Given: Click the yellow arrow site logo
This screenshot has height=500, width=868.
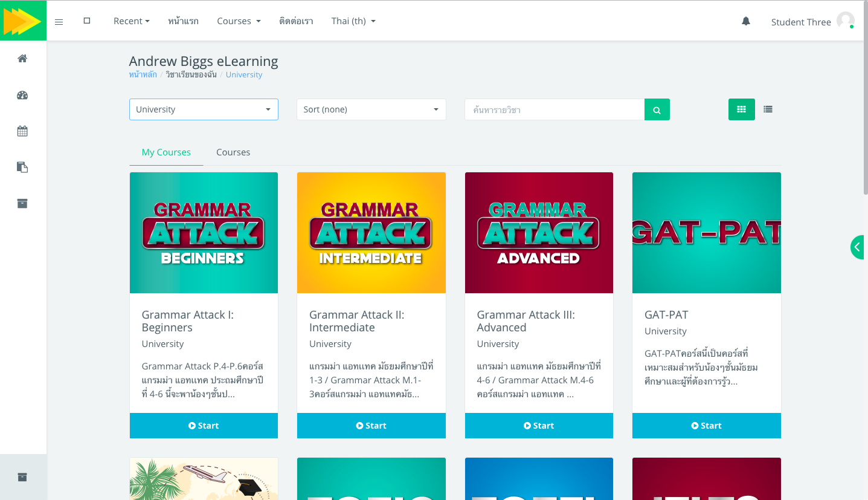Looking at the screenshot, I should point(23,21).
